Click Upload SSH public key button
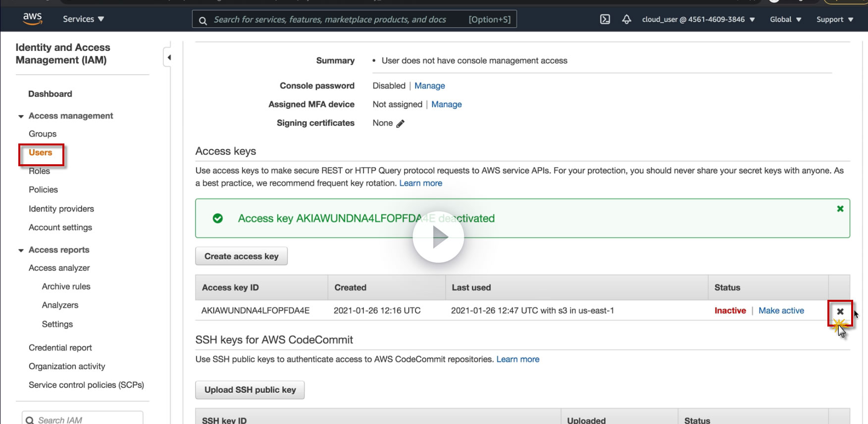The height and width of the screenshot is (424, 868). tap(250, 390)
